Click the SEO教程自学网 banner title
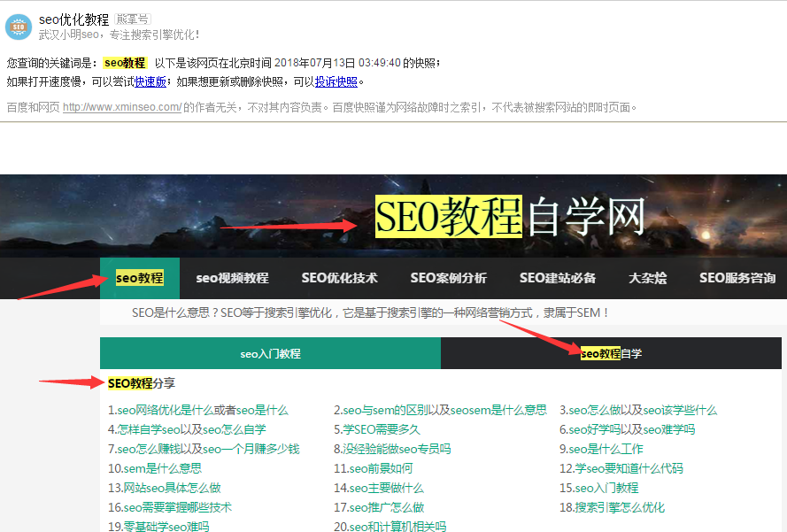The height and width of the screenshot is (532, 787). click(x=510, y=217)
